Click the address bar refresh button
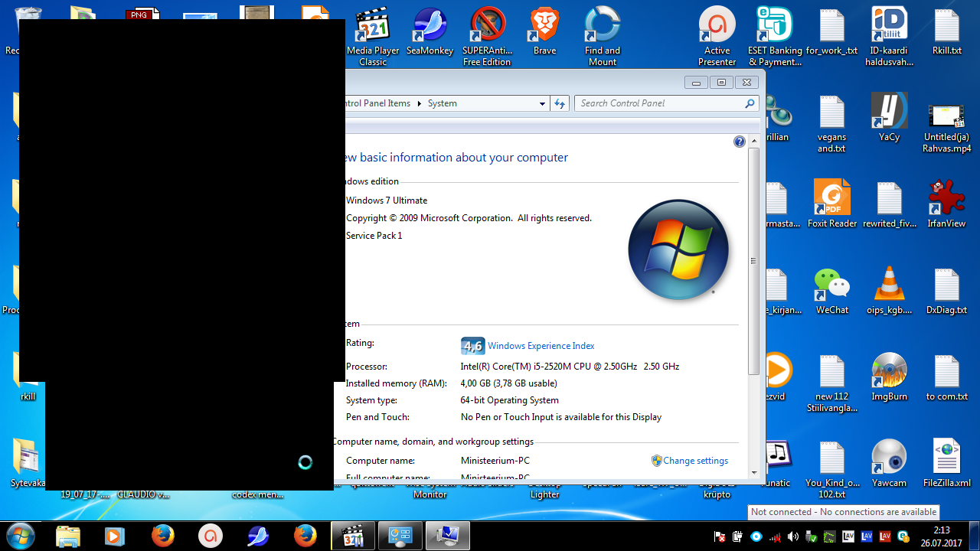This screenshot has height=551, width=980. [560, 103]
